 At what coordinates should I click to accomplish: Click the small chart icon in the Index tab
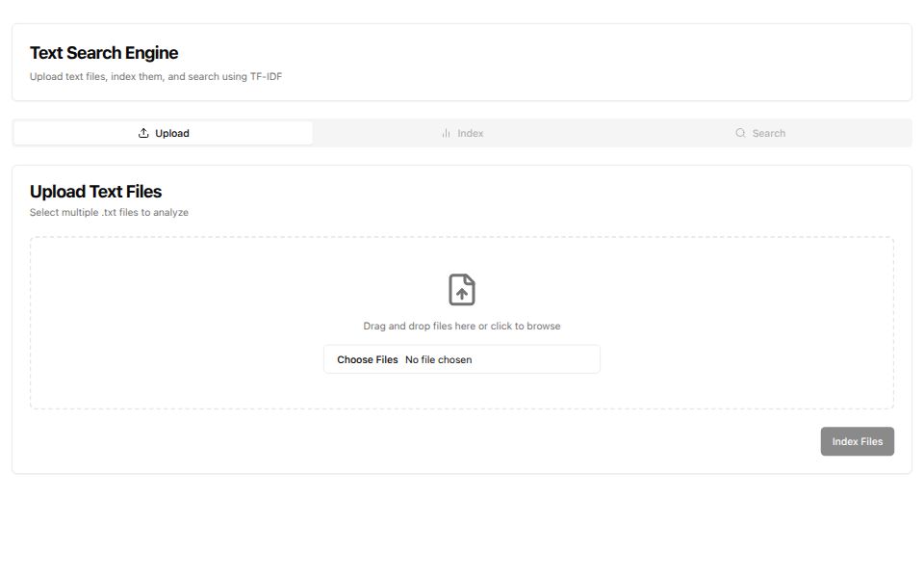pos(446,132)
